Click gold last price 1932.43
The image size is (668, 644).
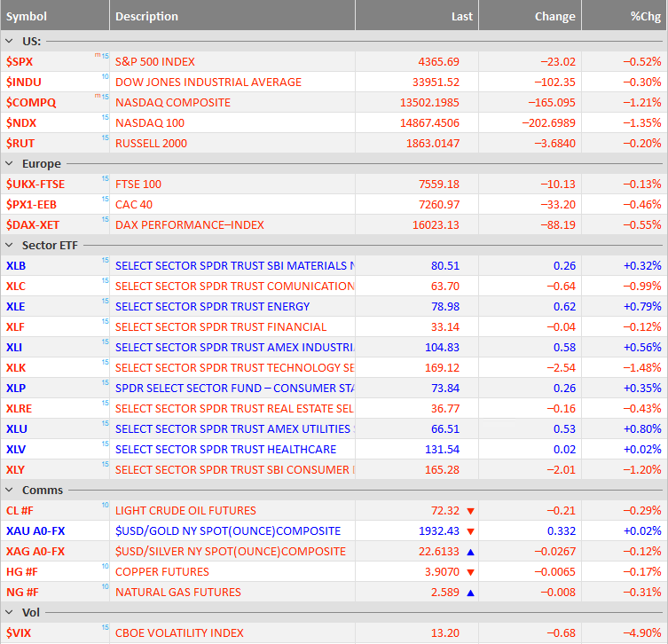pyautogui.click(x=439, y=531)
